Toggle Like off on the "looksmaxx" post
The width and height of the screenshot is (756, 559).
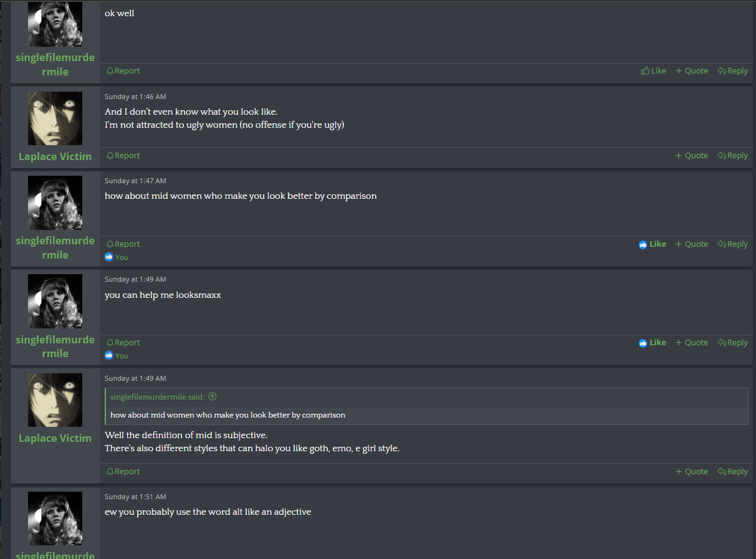pyautogui.click(x=653, y=343)
